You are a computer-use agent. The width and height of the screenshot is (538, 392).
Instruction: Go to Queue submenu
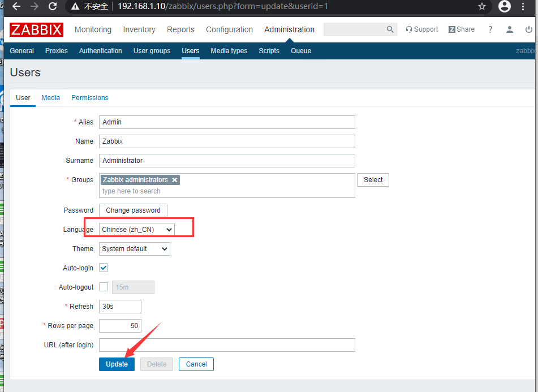click(x=301, y=51)
